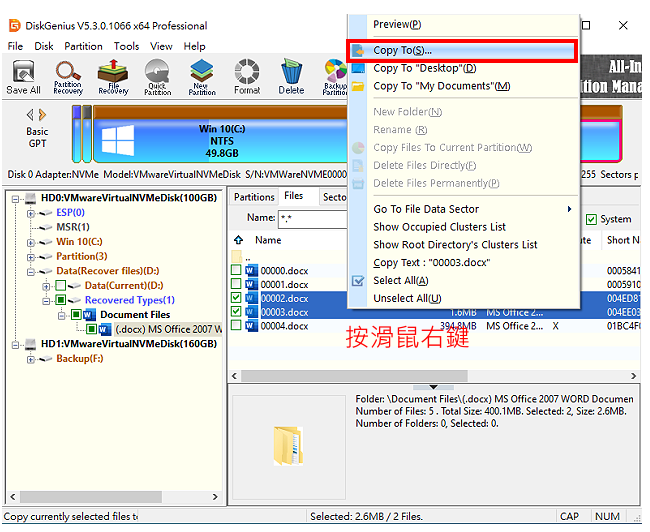Click the file list horizontal scrollbar
650x532 pixels.
pyautogui.click(x=354, y=376)
